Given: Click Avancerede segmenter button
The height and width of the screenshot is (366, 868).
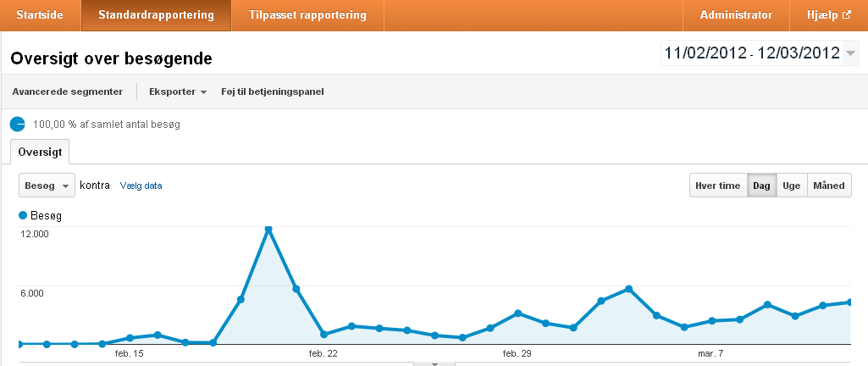Looking at the screenshot, I should (x=68, y=91).
